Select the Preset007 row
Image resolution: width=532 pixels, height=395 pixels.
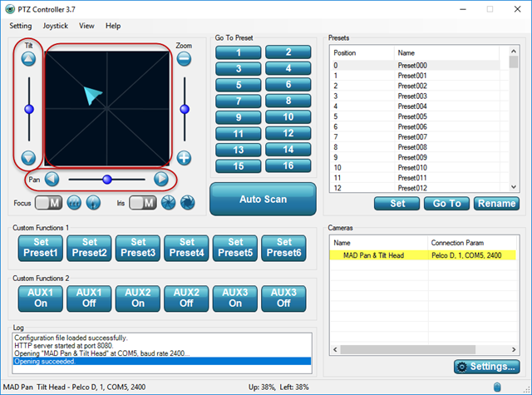tap(416, 136)
